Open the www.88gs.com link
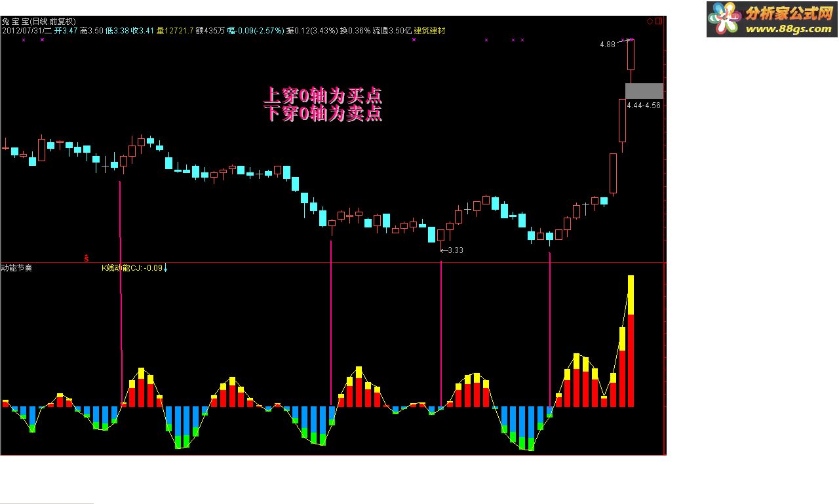This screenshot has height=504, width=839. (x=789, y=29)
